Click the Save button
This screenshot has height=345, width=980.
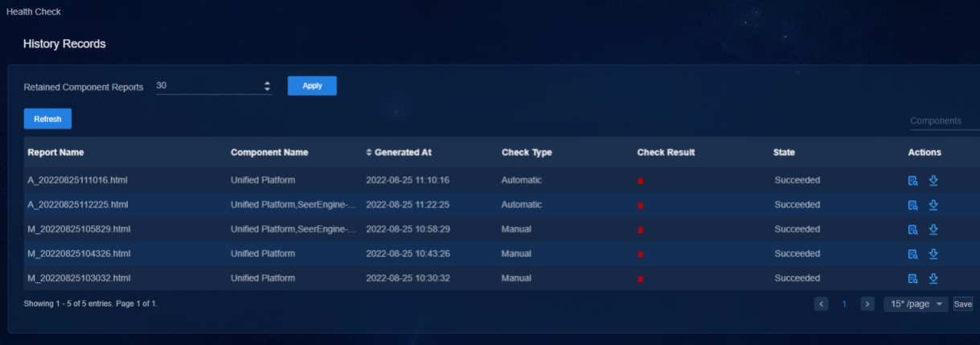(x=962, y=304)
